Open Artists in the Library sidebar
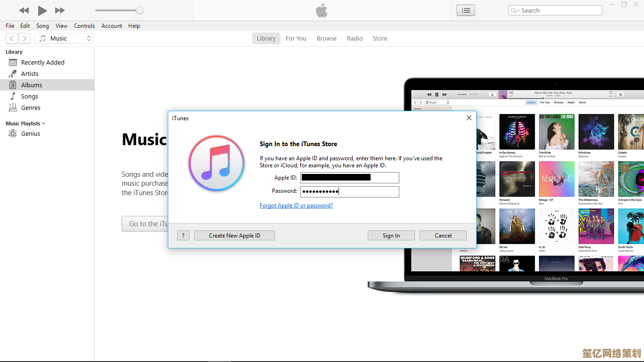 coord(30,74)
